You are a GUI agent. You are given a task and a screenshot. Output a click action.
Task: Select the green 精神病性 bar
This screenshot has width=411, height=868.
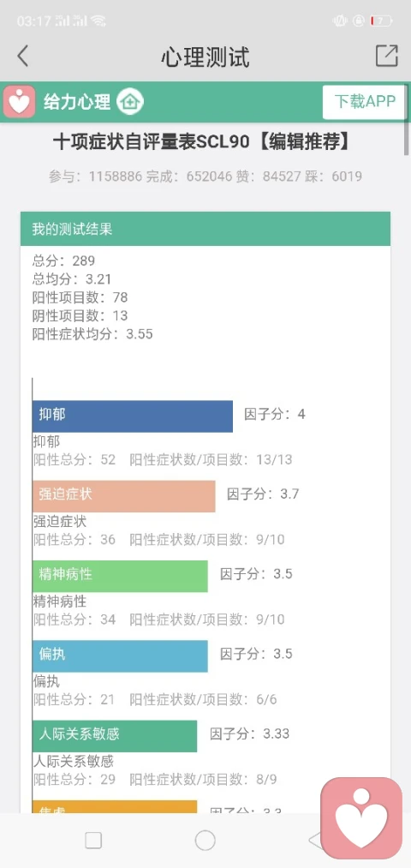[120, 577]
